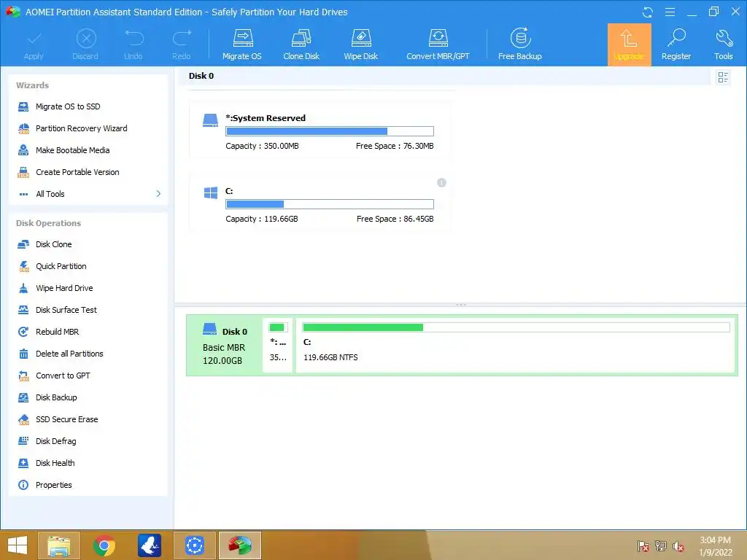Click the Free Space : 86.45GB text
747x560 pixels.
[x=395, y=219]
